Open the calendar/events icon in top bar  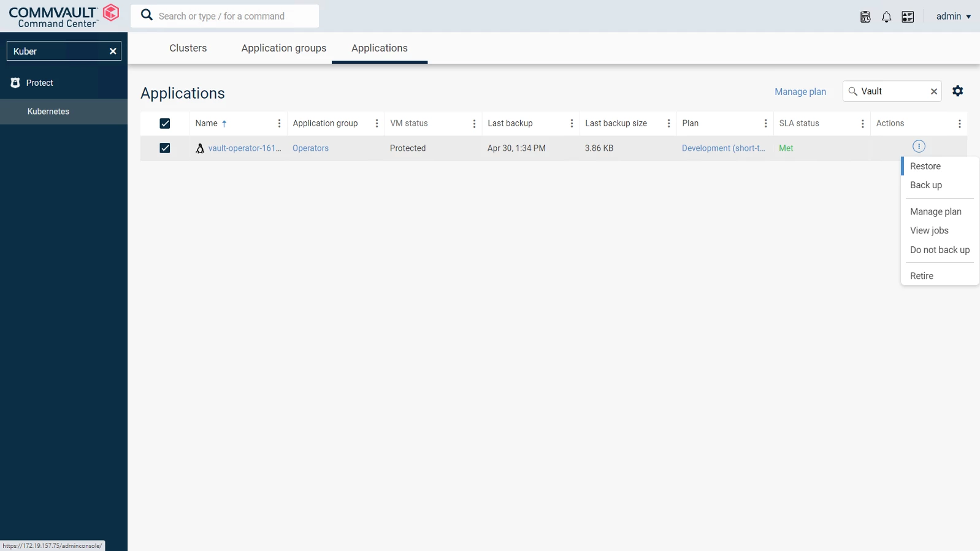(908, 17)
